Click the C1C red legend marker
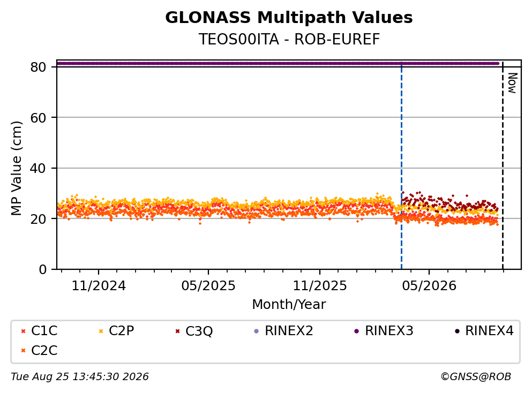Screen dimensions: 532x393 pyautogui.click(x=24, y=331)
